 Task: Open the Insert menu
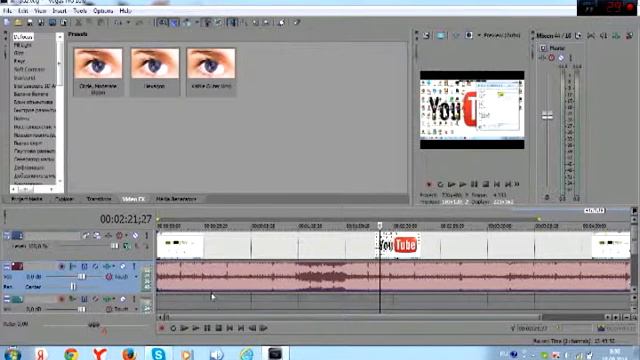[59, 11]
